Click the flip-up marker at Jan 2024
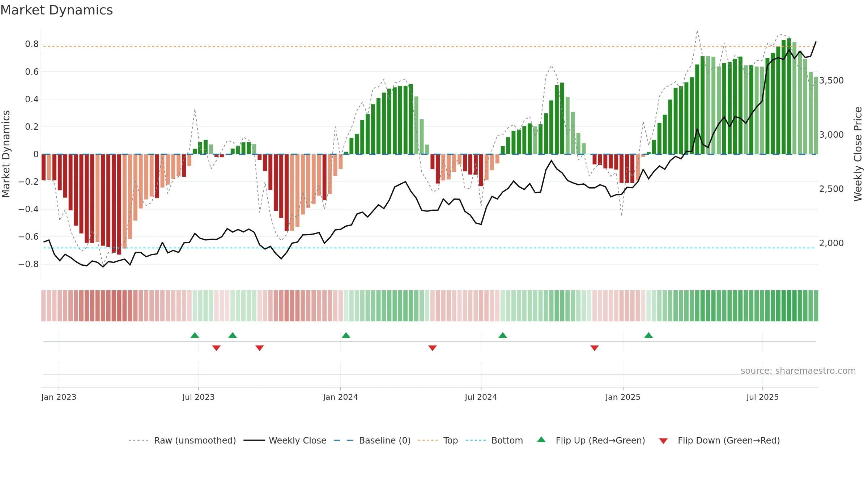Screen dimensions: 868x488 coord(346,335)
